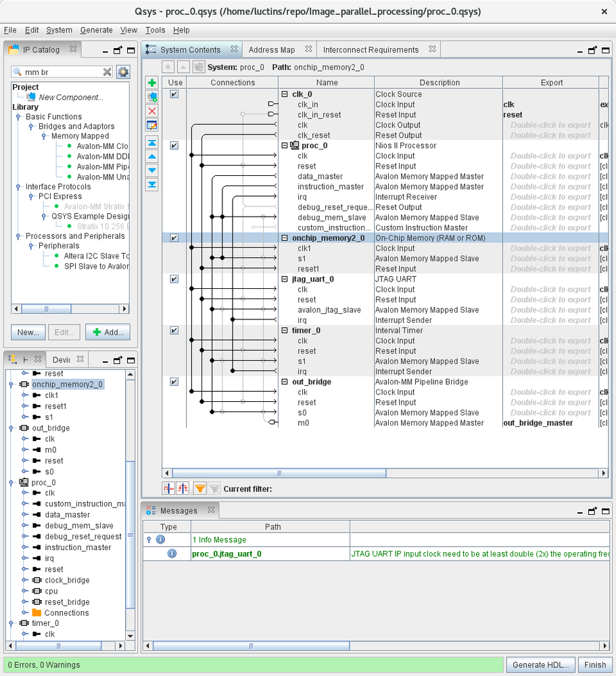The width and height of the screenshot is (616, 676).
Task: Collapse the proc_0 component in Name column
Action: [x=285, y=145]
